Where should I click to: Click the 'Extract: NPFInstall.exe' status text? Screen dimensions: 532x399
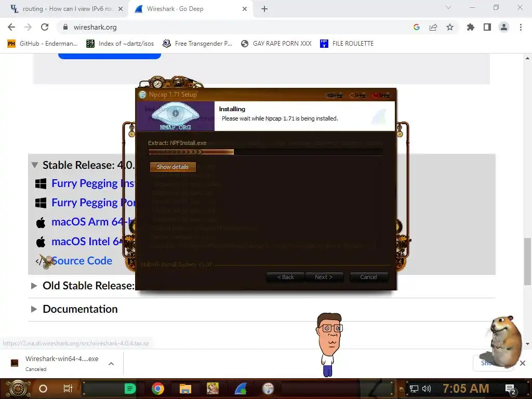[177, 143]
